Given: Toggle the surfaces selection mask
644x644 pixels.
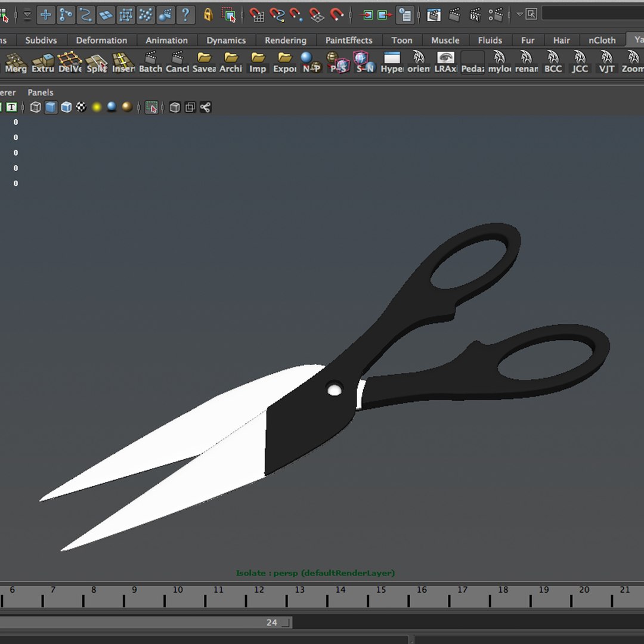Looking at the screenshot, I should pos(106,15).
